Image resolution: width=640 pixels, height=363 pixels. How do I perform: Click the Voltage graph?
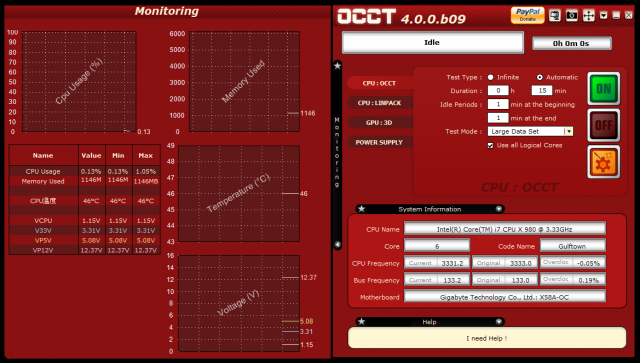tap(239, 303)
